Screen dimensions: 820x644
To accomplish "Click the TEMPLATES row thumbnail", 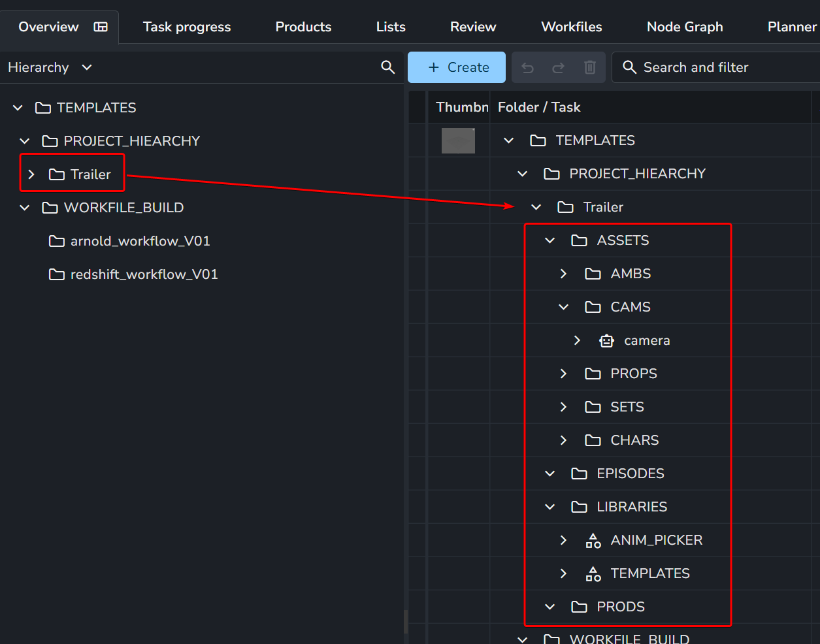I will [x=458, y=140].
